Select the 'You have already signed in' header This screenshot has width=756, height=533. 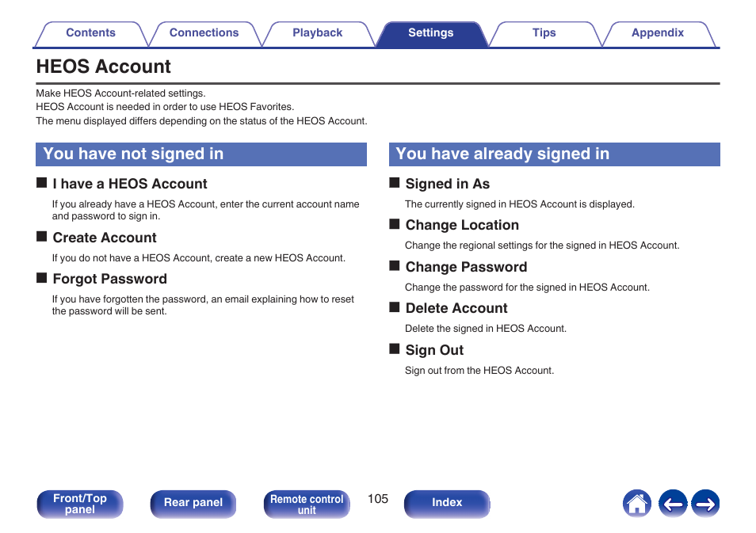click(x=555, y=154)
